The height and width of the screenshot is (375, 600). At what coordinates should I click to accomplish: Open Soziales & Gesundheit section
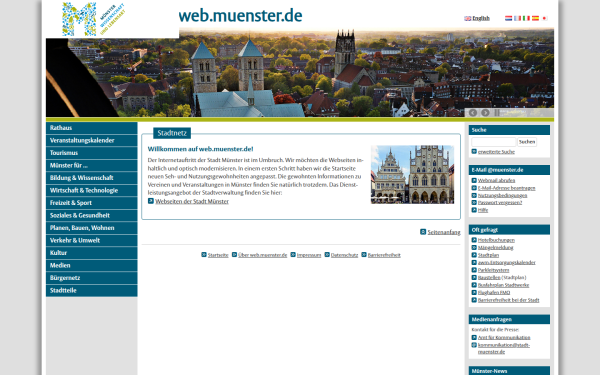click(x=91, y=215)
